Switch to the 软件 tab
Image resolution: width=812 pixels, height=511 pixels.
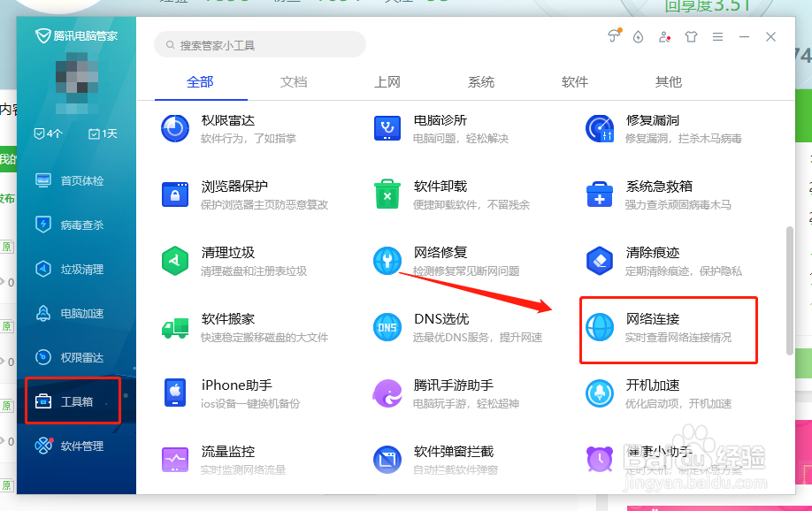click(575, 82)
